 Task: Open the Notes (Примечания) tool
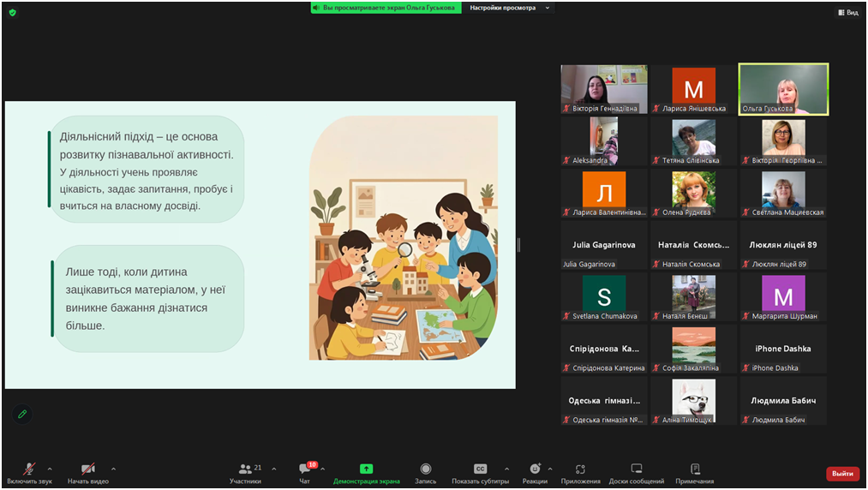(x=694, y=472)
